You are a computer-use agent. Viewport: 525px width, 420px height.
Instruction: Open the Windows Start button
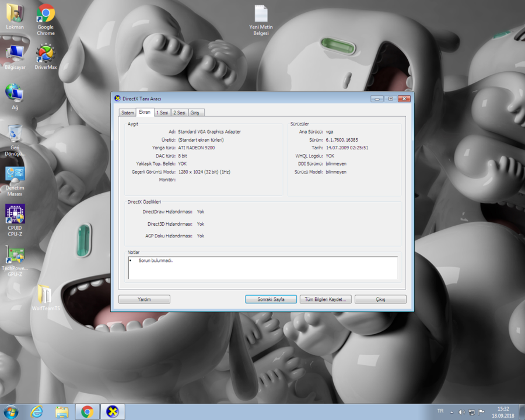click(11, 412)
